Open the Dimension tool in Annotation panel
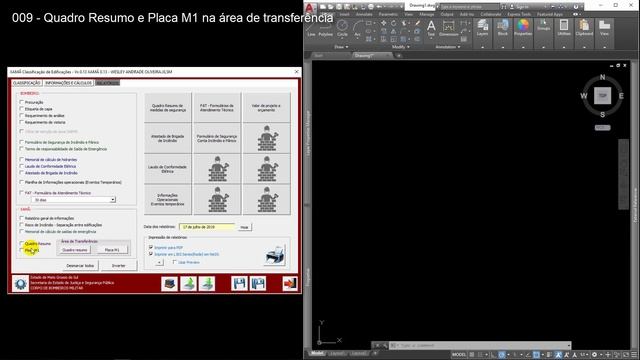The image size is (640, 360). click(448, 28)
